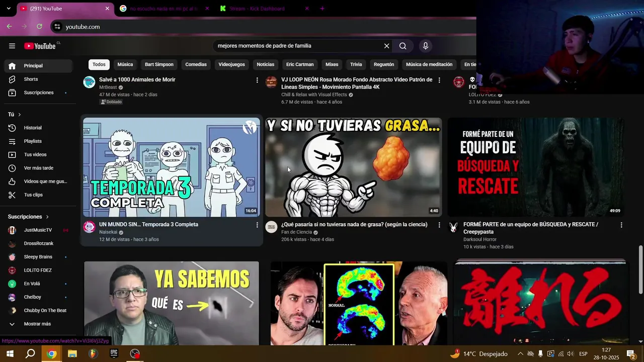Open Sleepy Brains subscription channel
This screenshot has width=644, height=362.
coord(38,257)
